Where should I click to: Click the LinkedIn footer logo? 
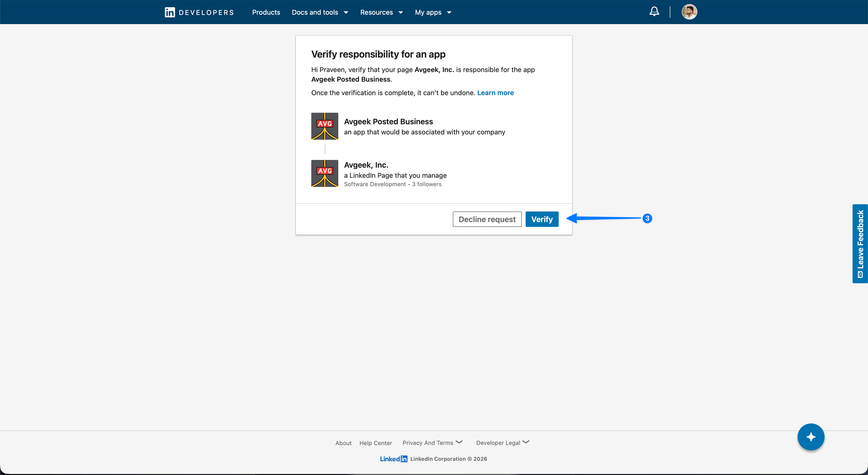(393, 459)
